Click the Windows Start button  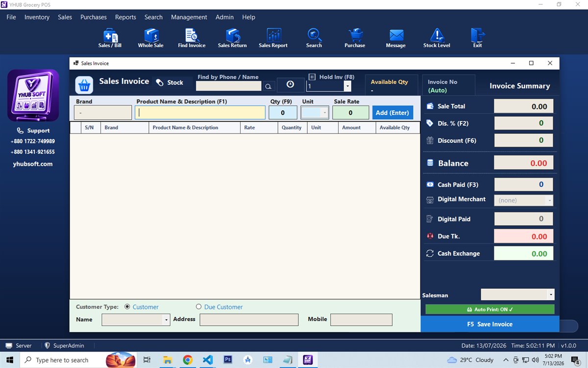point(9,360)
